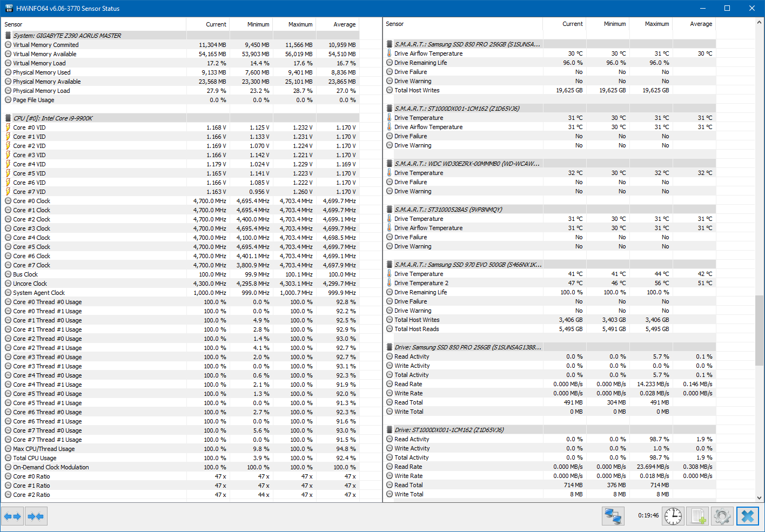Select Drive Warning under WDC WD30EZRX

550,191
